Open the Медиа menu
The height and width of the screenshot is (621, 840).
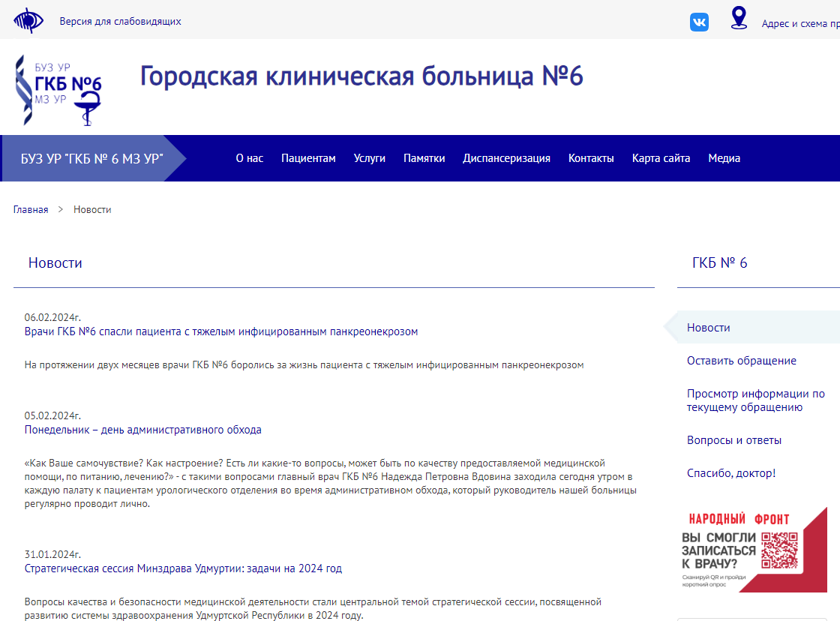point(724,158)
